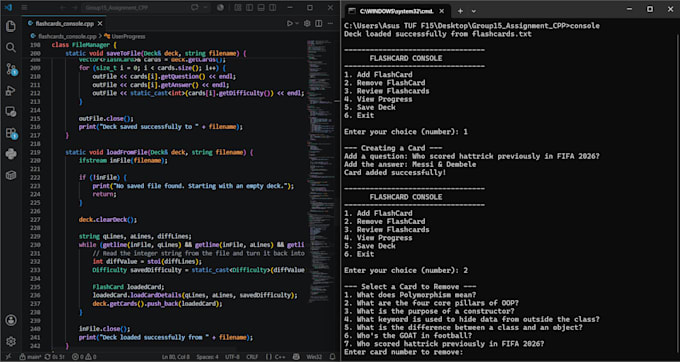Click the outFile.close(); code line
The width and height of the screenshot is (680, 362).
click(106, 118)
